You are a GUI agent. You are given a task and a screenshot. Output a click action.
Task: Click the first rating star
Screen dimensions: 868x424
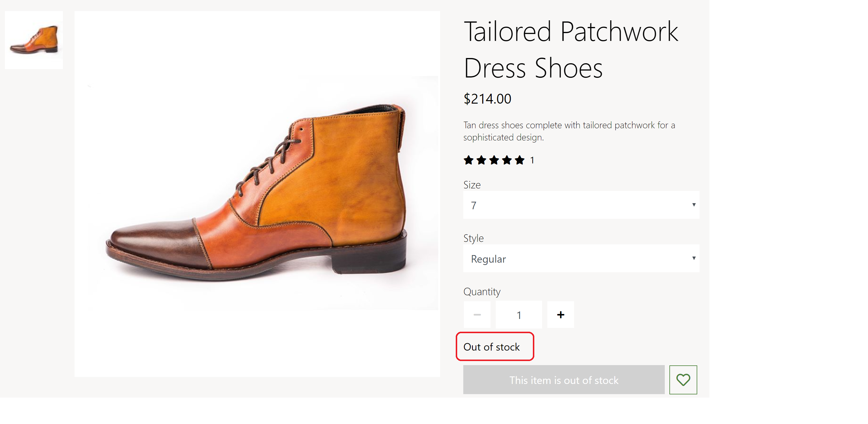click(468, 160)
